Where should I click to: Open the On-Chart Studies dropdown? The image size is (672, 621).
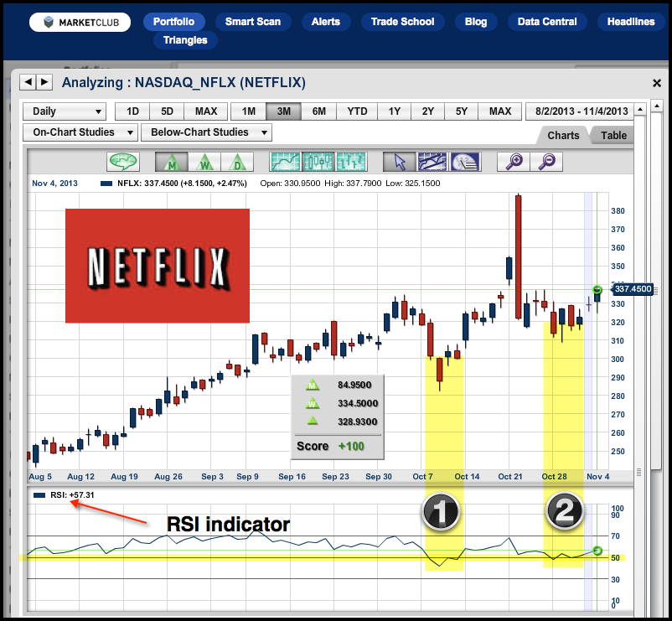click(x=80, y=132)
